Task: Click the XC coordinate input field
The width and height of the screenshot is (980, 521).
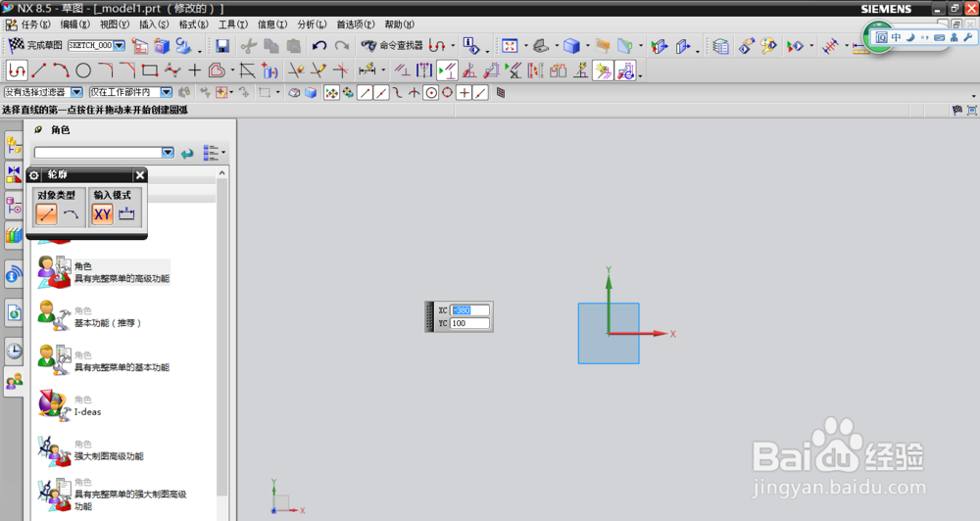Action: (x=470, y=310)
